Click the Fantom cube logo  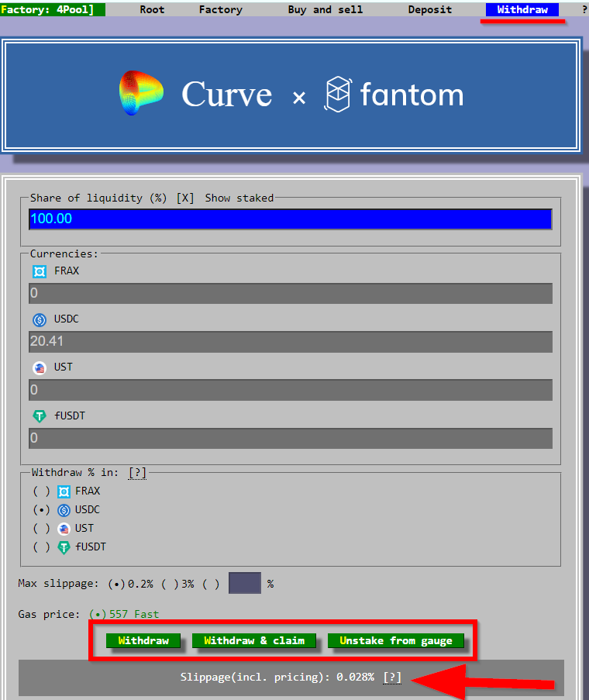(x=338, y=95)
